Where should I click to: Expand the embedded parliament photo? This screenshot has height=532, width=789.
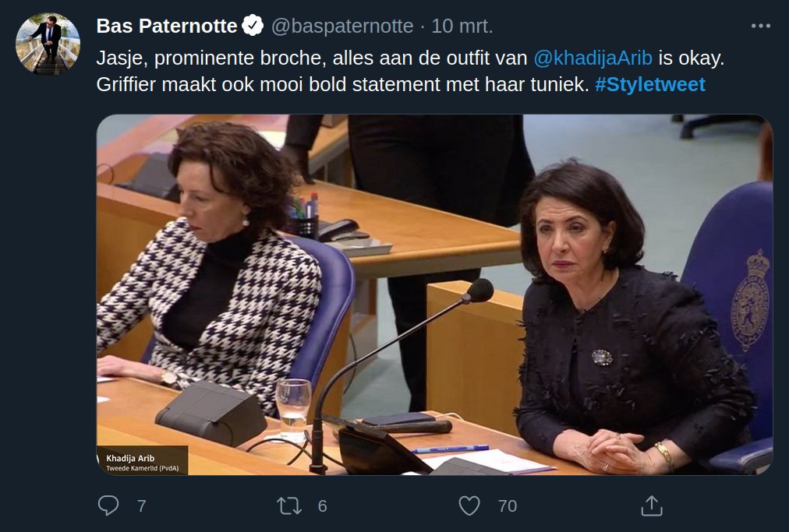point(434,294)
